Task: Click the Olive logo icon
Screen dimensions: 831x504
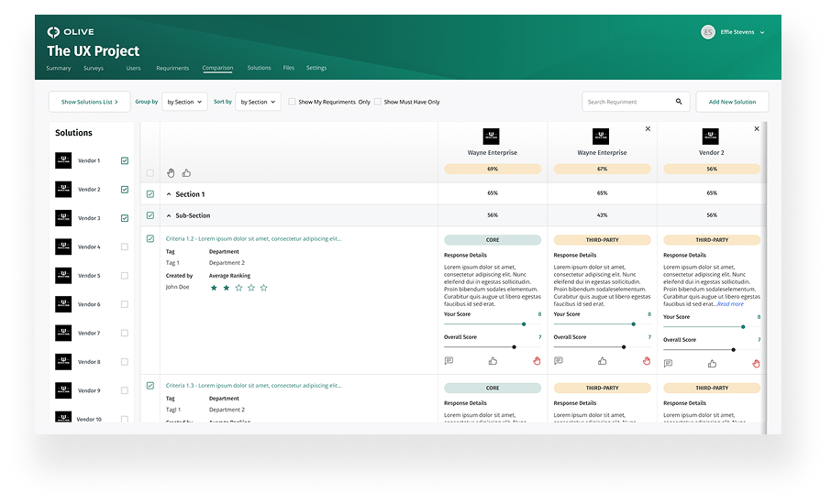Action: coord(53,32)
